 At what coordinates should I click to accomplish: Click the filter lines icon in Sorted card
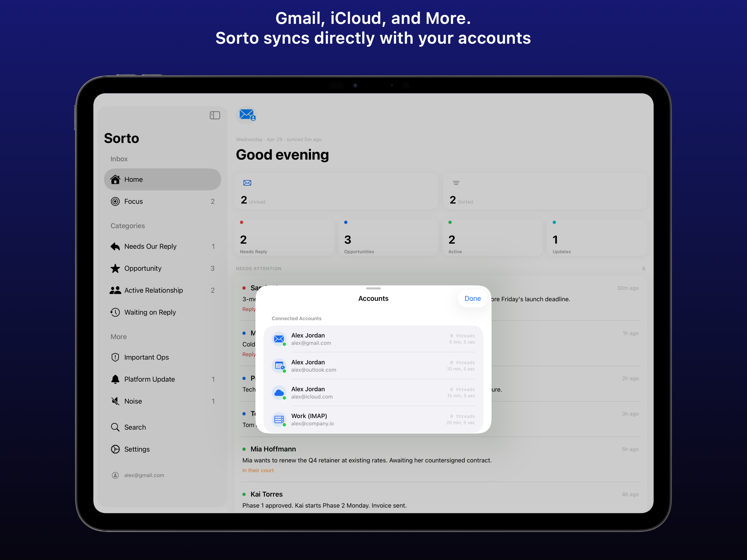pyautogui.click(x=456, y=183)
